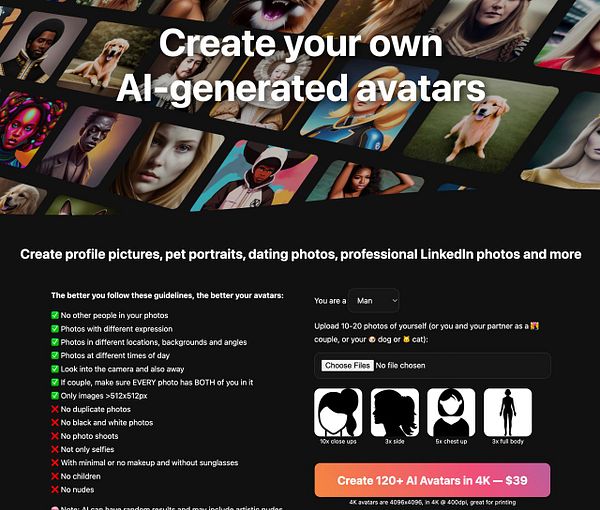Viewport: 600px width, 510px height.
Task: Click the full body silhouette icon
Action: click(508, 412)
